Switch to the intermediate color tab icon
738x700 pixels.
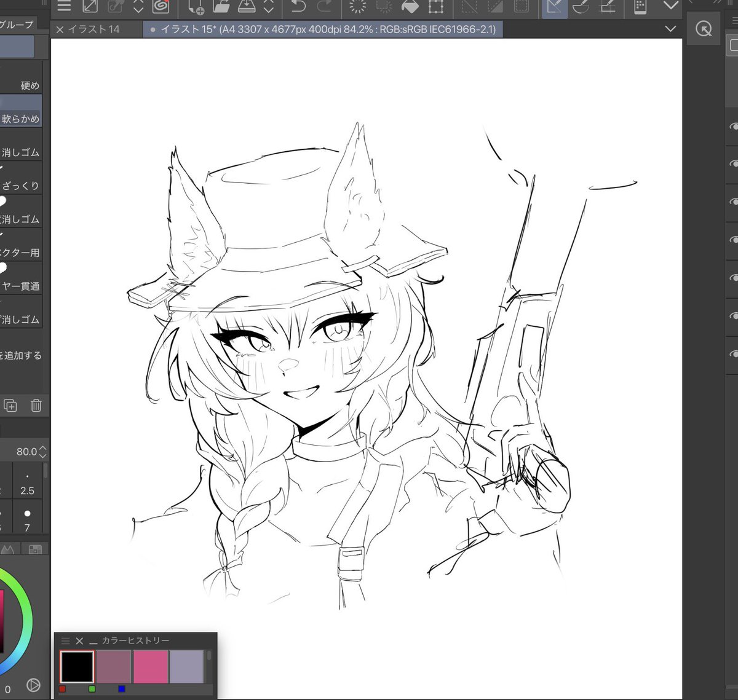pos(9,549)
